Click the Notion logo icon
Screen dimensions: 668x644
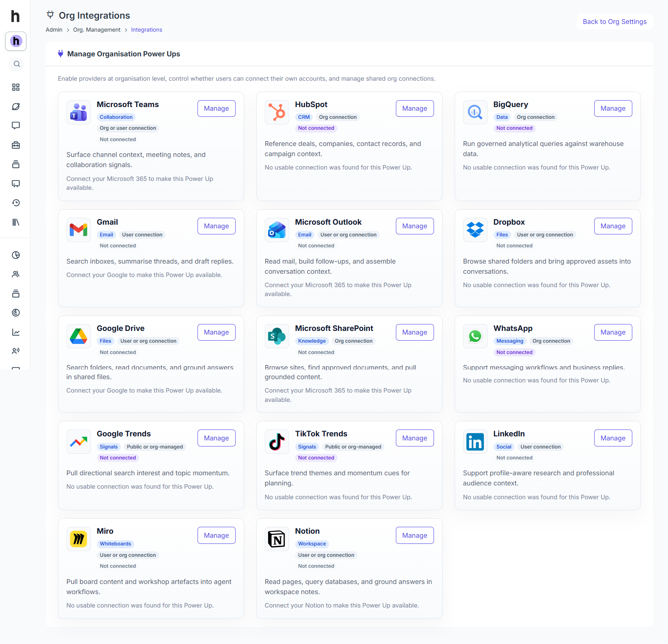(277, 539)
